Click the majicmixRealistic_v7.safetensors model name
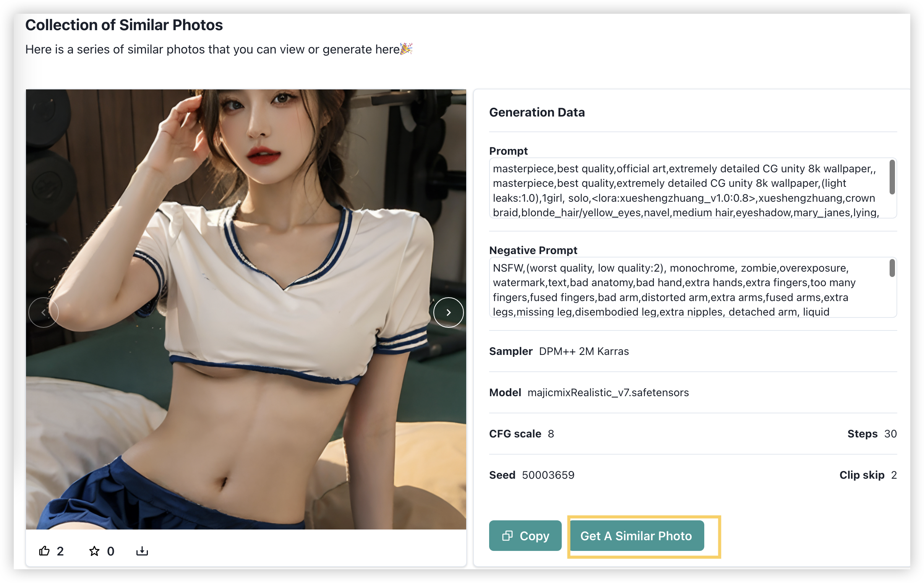 (608, 392)
